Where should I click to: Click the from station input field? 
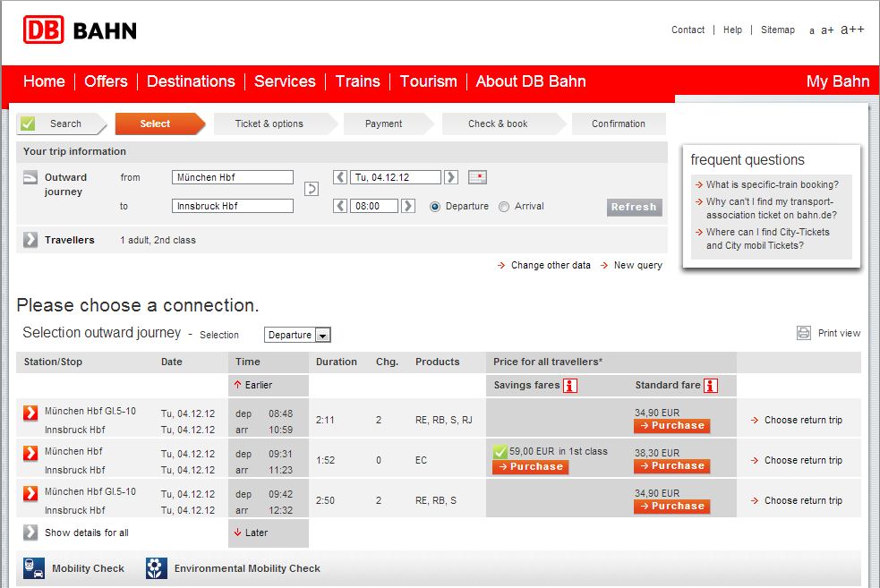pyautogui.click(x=233, y=177)
